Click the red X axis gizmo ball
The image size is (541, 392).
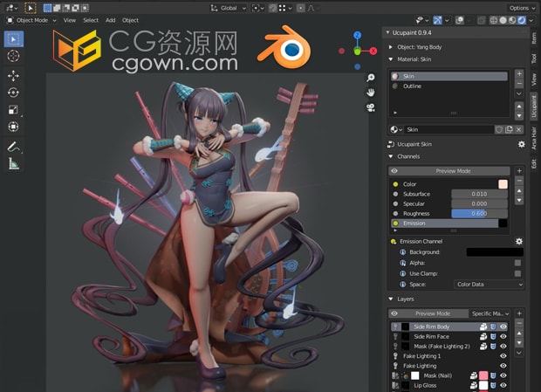[373, 51]
